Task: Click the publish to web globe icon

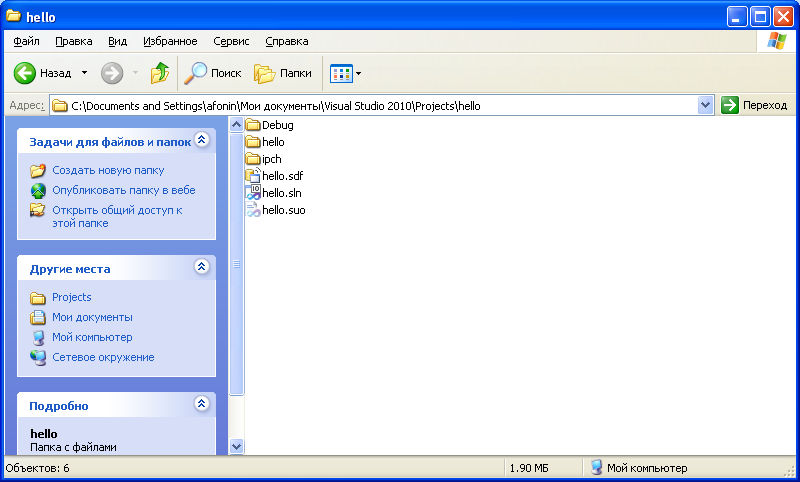Action: pos(38,191)
